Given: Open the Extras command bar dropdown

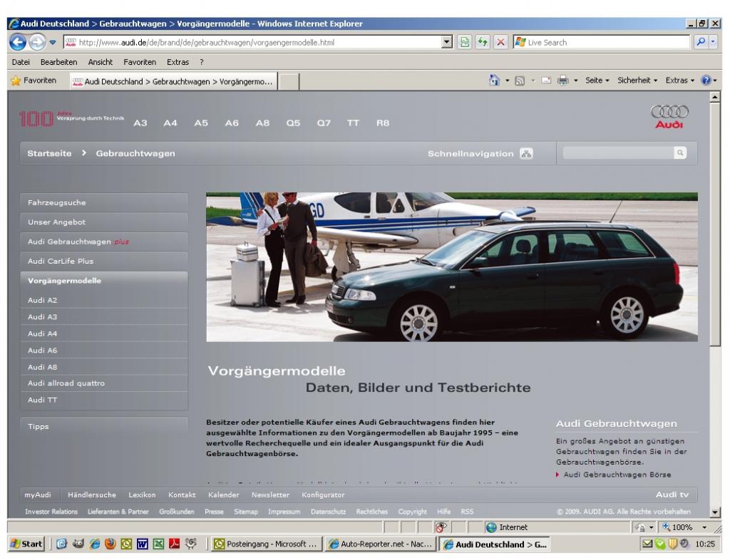Looking at the screenshot, I should click(x=679, y=81).
